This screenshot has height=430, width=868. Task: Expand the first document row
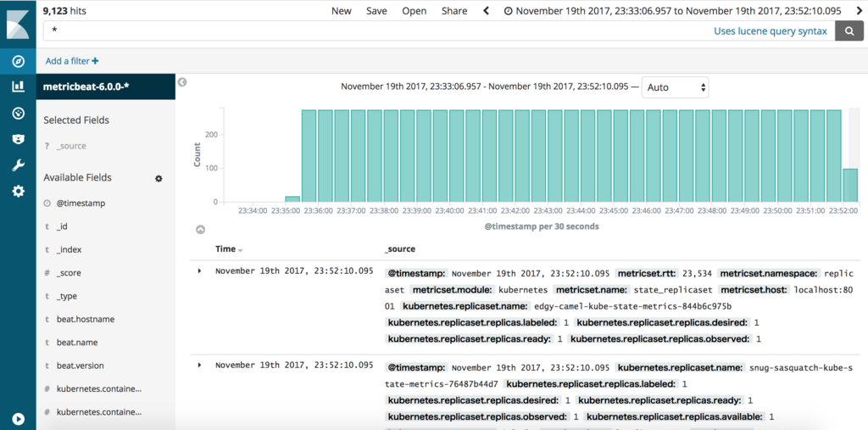click(x=200, y=271)
